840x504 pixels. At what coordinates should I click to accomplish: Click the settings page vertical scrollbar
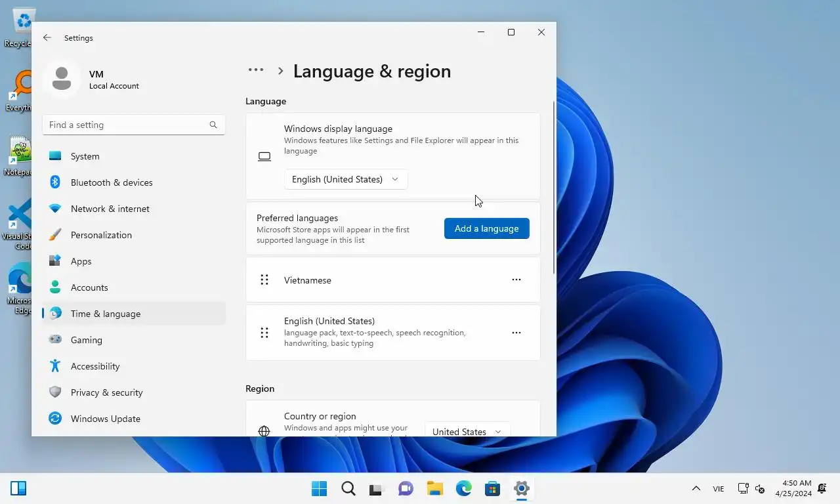[x=555, y=187]
